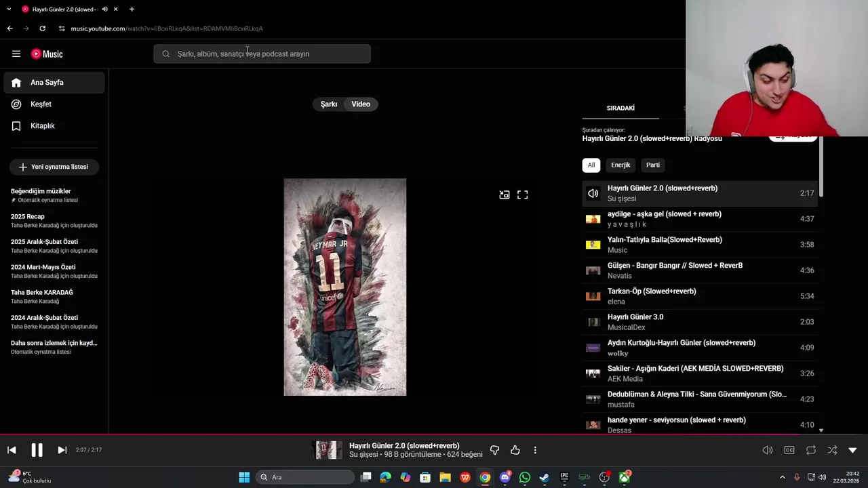Viewport: 868px width, 488px height.
Task: Select the Parti filter chip
Action: point(653,165)
